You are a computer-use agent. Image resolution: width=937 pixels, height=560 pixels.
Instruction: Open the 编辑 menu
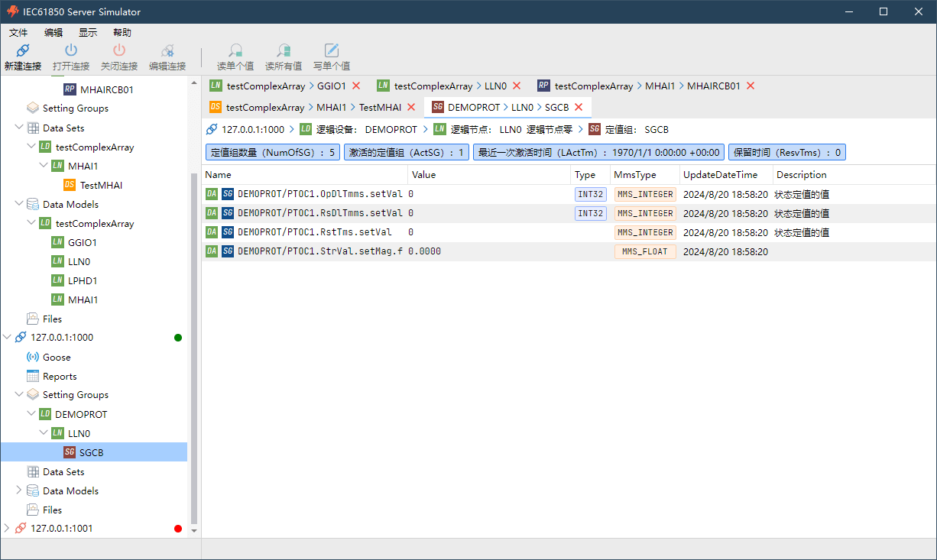53,32
